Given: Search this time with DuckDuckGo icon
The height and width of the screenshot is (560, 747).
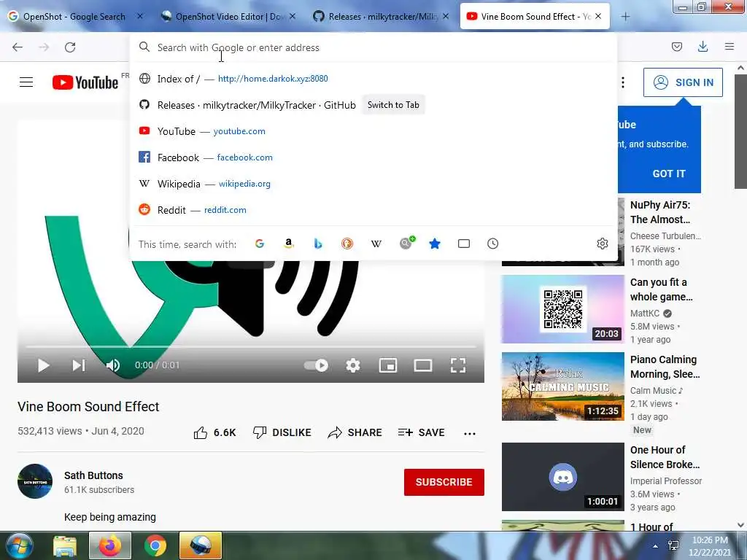Looking at the screenshot, I should (x=347, y=244).
